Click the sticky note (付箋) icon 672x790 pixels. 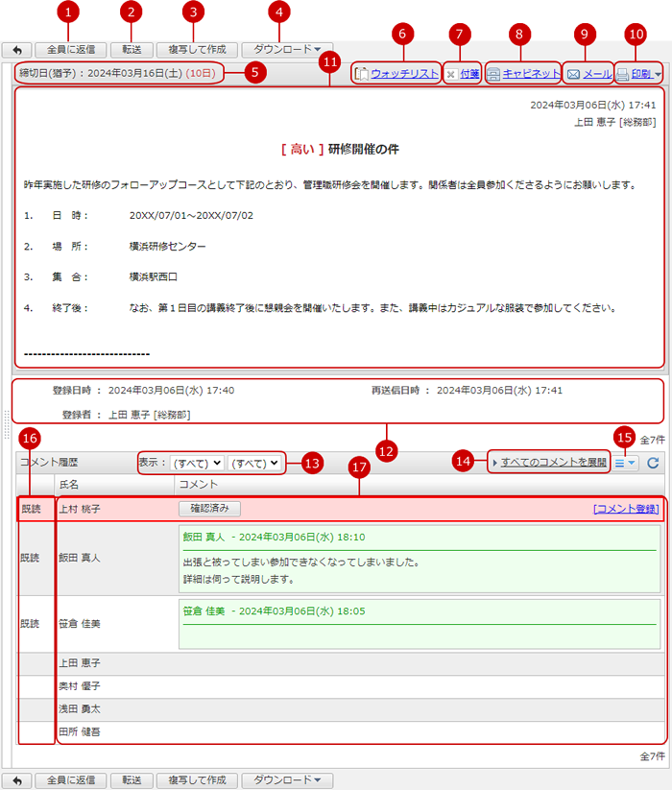(451, 74)
